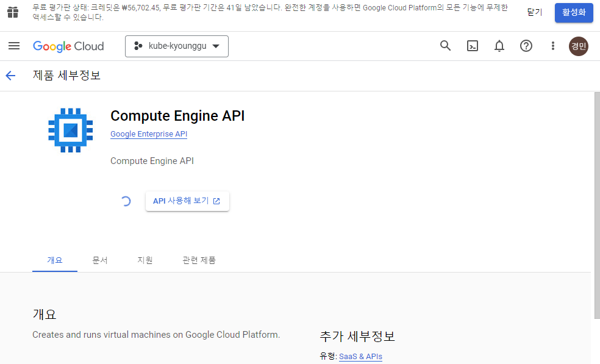The height and width of the screenshot is (364, 600).
Task: Activate Cloud Shell terminal icon
Action: pos(473,46)
